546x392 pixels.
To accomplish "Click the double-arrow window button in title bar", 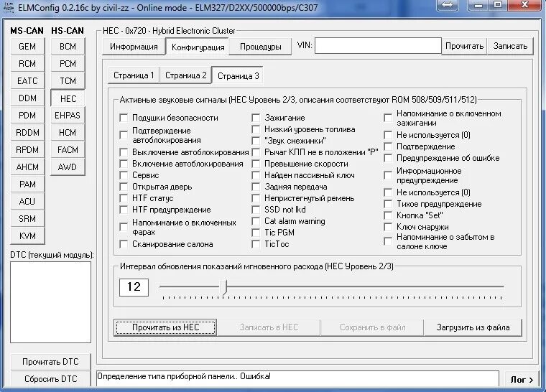I will pyautogui.click(x=448, y=5).
